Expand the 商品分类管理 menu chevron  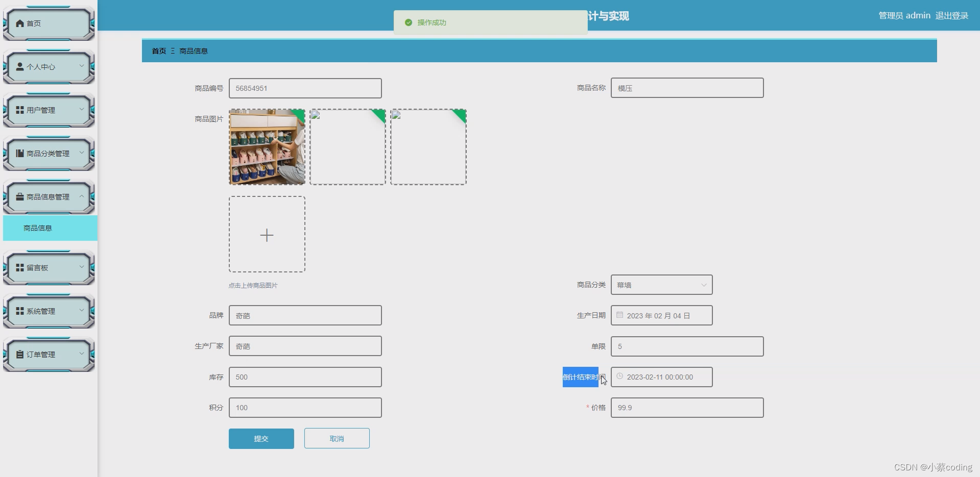(x=81, y=153)
